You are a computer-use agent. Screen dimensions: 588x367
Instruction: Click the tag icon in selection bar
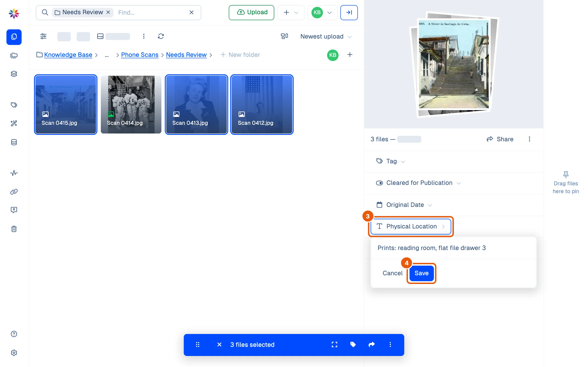tap(353, 345)
